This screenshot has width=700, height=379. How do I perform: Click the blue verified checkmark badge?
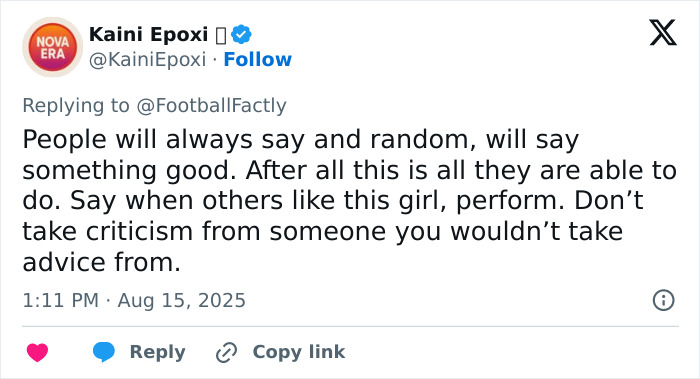pos(242,34)
